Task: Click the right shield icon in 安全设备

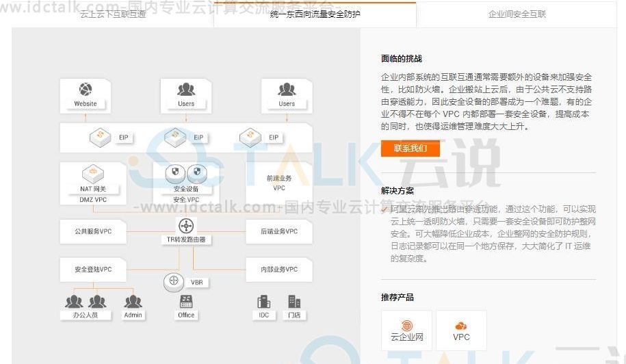Action: 197,173
